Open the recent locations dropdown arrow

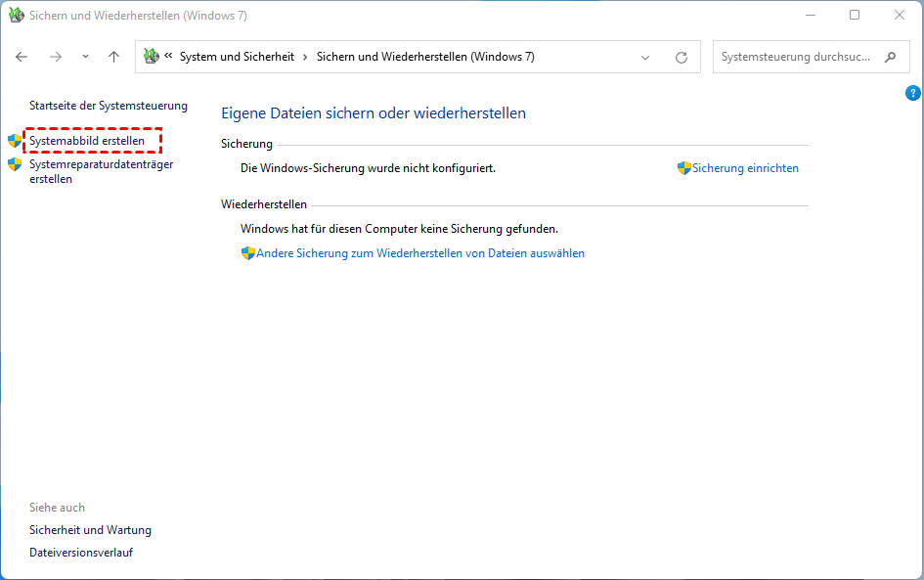pyautogui.click(x=85, y=57)
